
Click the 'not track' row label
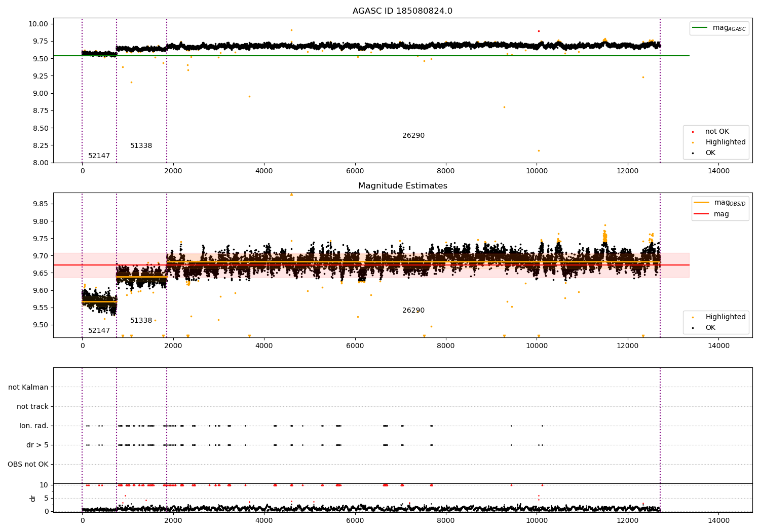coord(32,407)
